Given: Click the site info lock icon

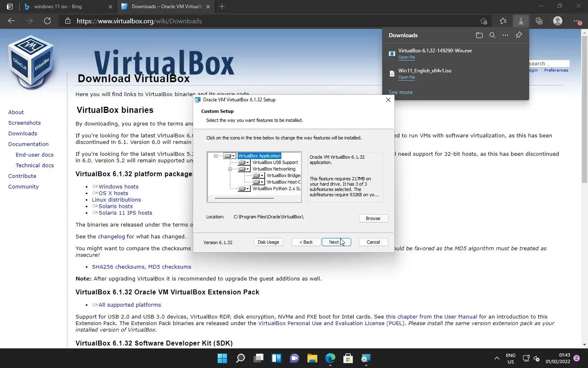Looking at the screenshot, I should pos(68,21).
